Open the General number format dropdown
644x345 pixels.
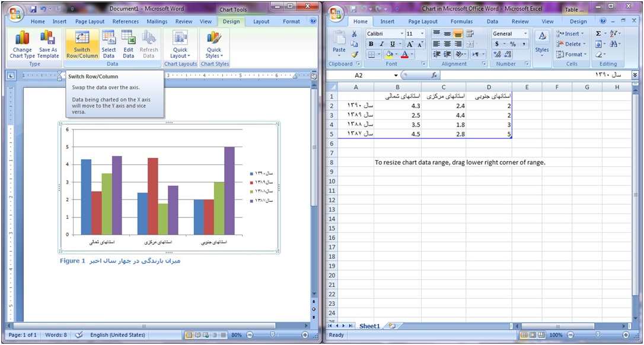pyautogui.click(x=525, y=34)
